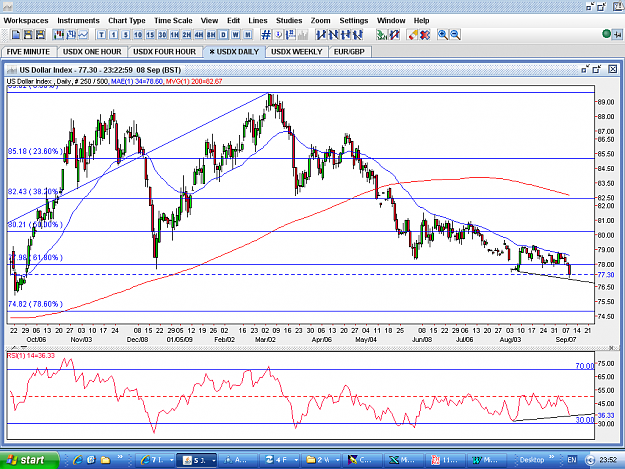This screenshot has height=469, width=625.
Task: Open the Studies menu
Action: pos(289,21)
